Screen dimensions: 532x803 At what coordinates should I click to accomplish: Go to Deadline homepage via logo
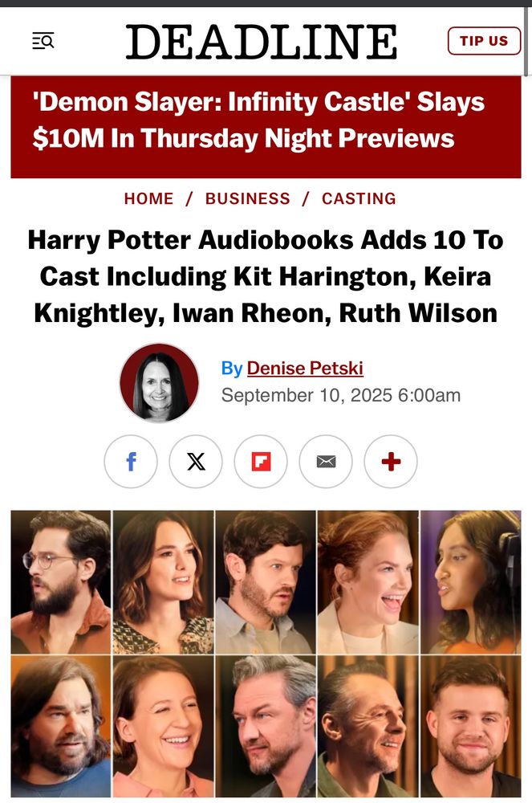(262, 42)
